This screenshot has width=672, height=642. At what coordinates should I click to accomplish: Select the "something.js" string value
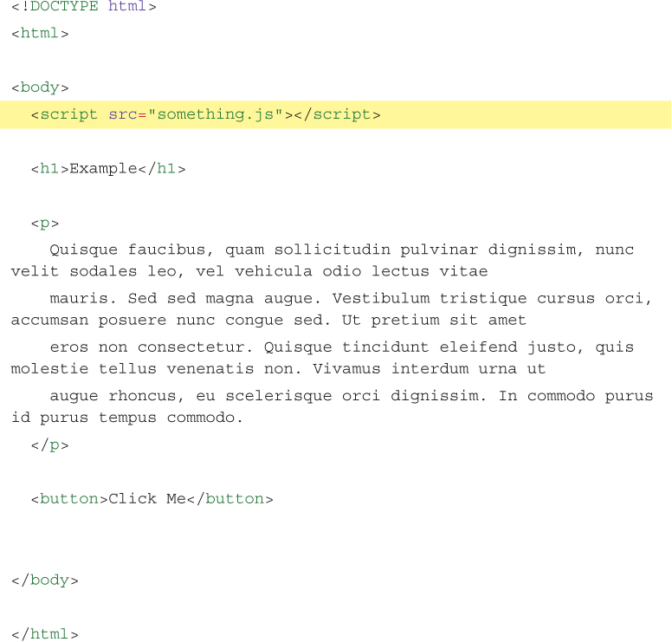pos(215,114)
